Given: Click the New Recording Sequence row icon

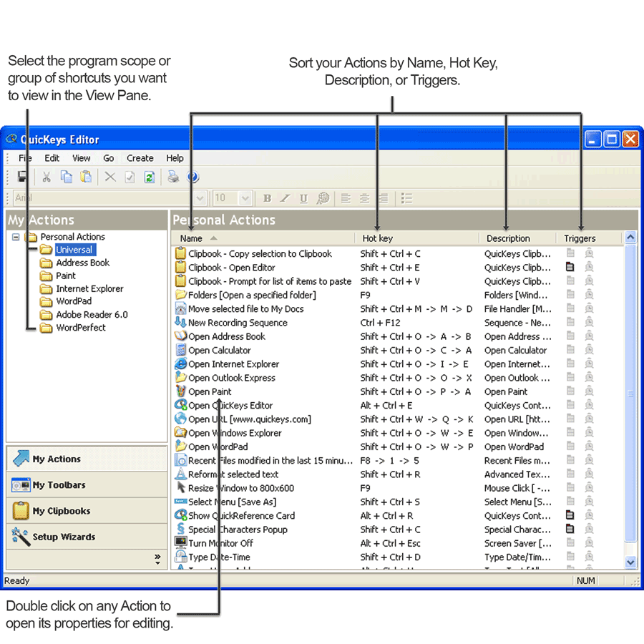Looking at the screenshot, I should (x=180, y=323).
